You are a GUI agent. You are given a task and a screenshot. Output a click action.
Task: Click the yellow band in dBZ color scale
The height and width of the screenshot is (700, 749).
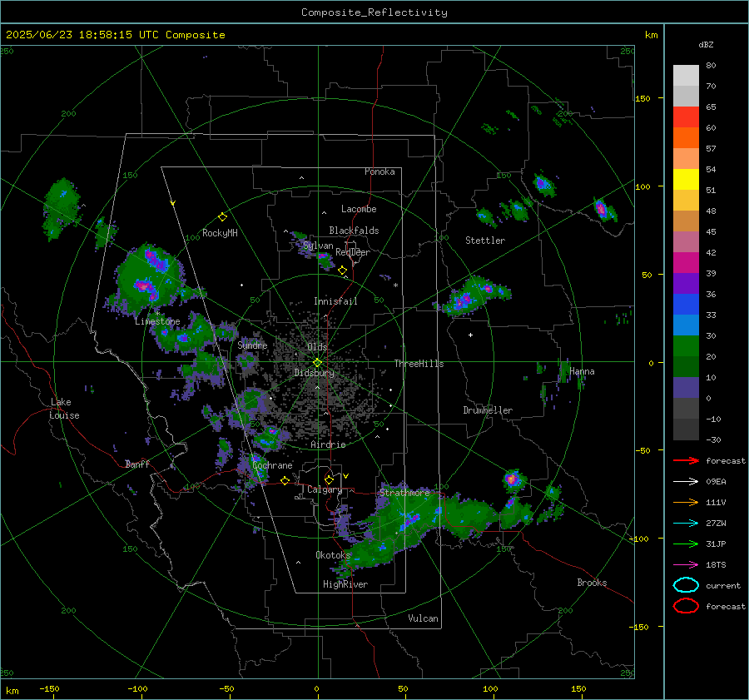pyautogui.click(x=686, y=180)
